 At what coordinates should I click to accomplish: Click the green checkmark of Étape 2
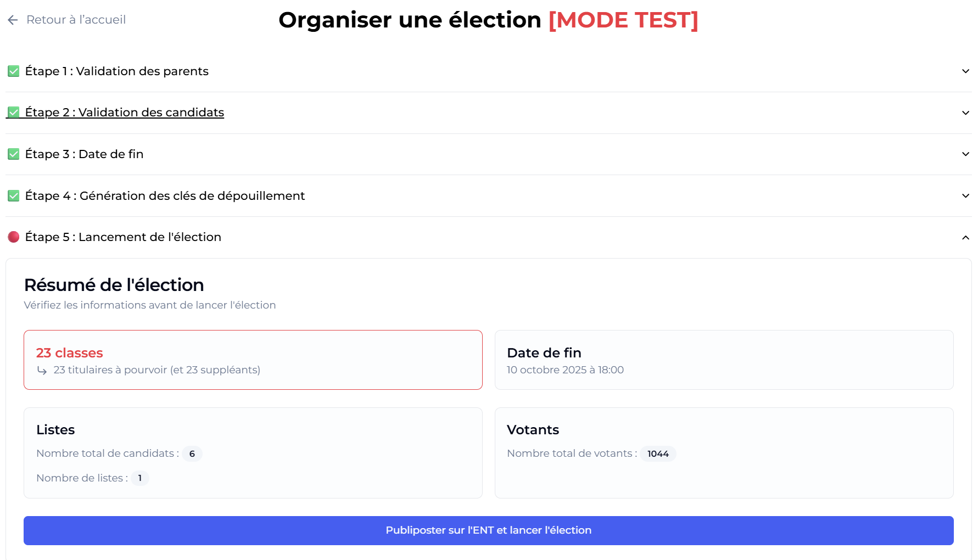(x=13, y=112)
